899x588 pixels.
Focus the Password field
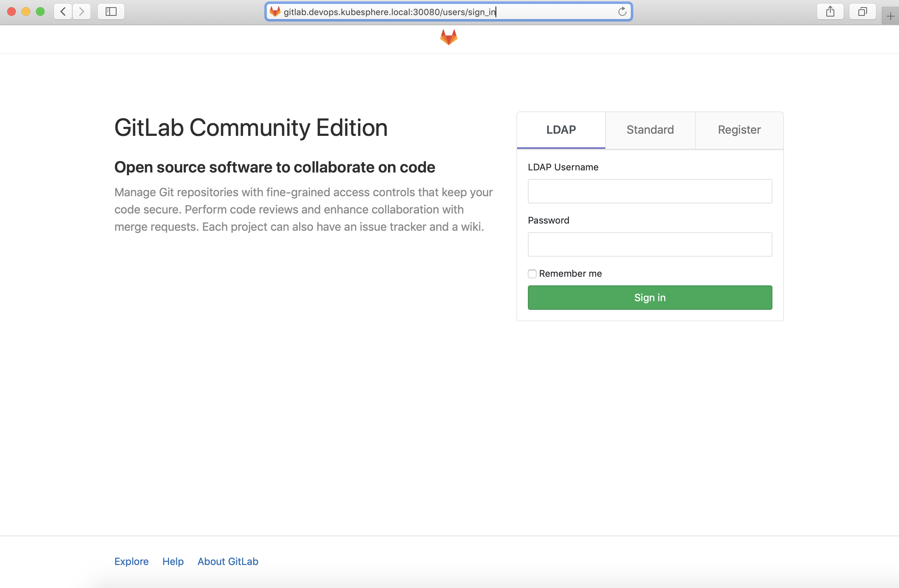point(650,244)
